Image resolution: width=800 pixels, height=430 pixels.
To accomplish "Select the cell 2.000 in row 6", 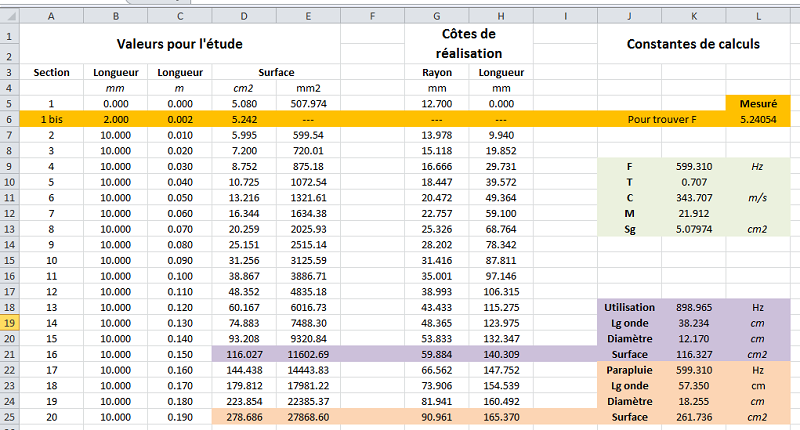I will 116,119.
